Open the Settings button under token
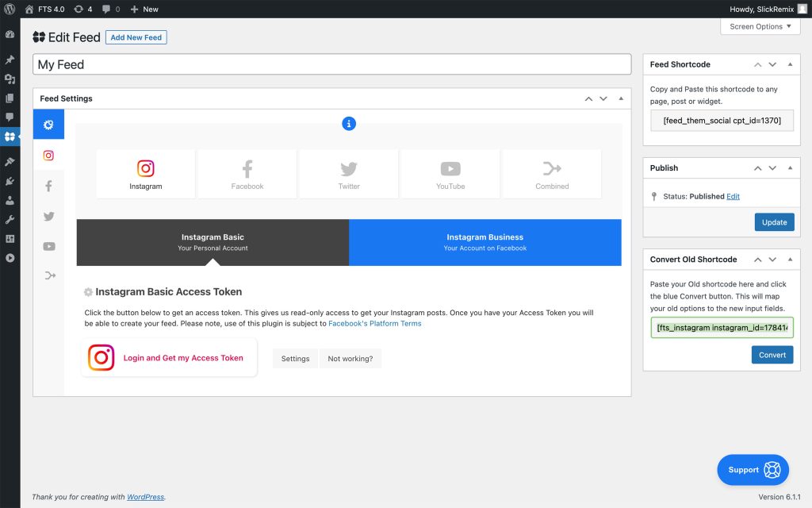The image size is (812, 508). pyautogui.click(x=295, y=358)
